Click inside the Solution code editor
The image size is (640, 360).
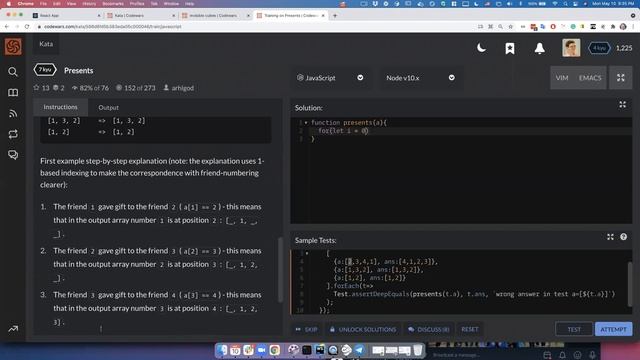[x=461, y=171]
